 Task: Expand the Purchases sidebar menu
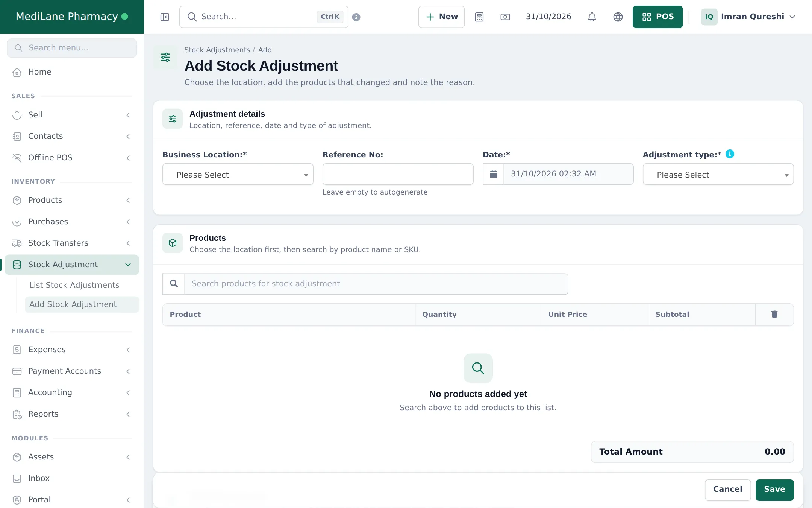coord(72,222)
